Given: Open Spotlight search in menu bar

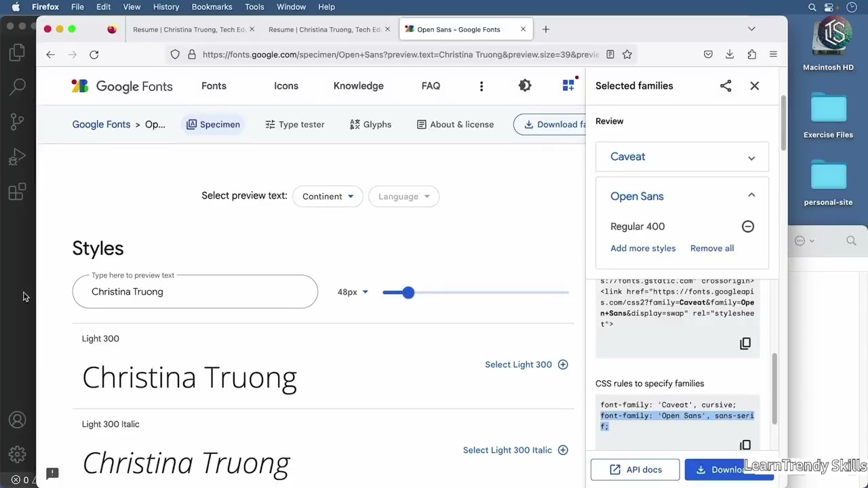Looking at the screenshot, I should click(812, 7).
